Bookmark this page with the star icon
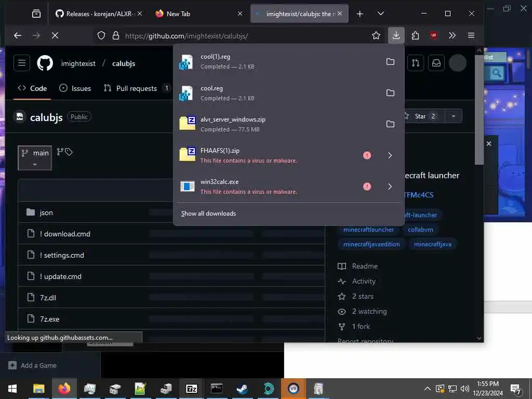 point(376,36)
